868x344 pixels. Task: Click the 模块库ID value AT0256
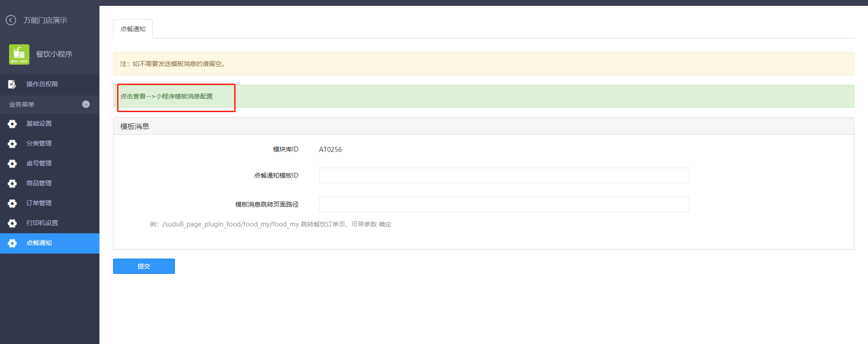coord(330,150)
